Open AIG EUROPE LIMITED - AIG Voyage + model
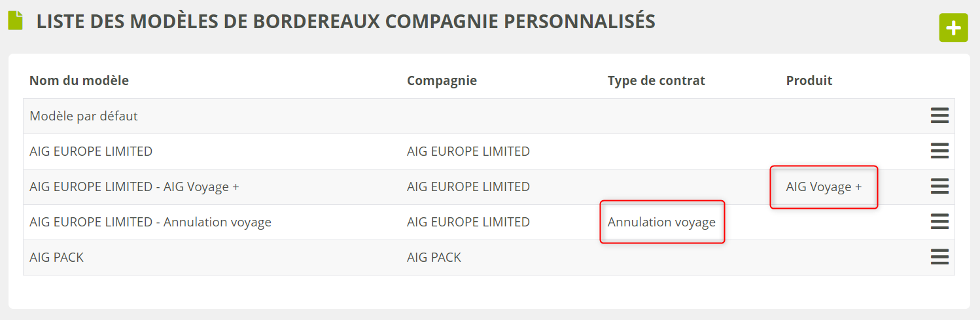Screen dimensions: 980x320 pos(134,187)
